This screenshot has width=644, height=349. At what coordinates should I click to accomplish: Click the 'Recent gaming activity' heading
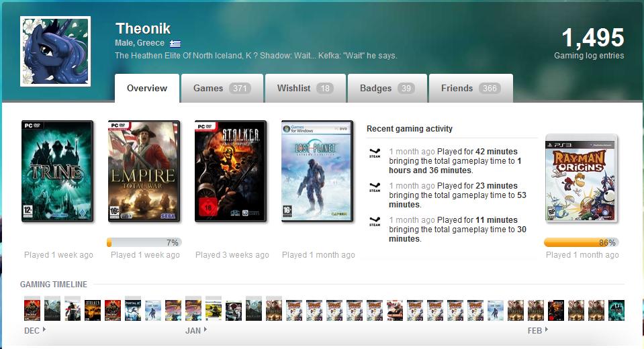(x=410, y=129)
